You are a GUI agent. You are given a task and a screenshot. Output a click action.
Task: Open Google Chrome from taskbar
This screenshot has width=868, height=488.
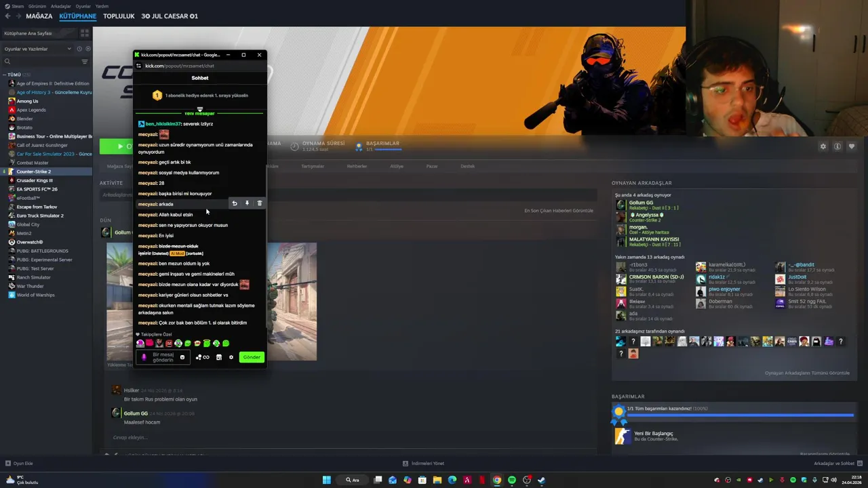(497, 480)
